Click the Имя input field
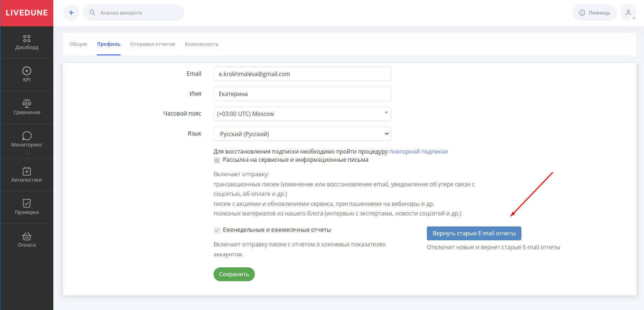This screenshot has height=310, width=644. pos(302,94)
